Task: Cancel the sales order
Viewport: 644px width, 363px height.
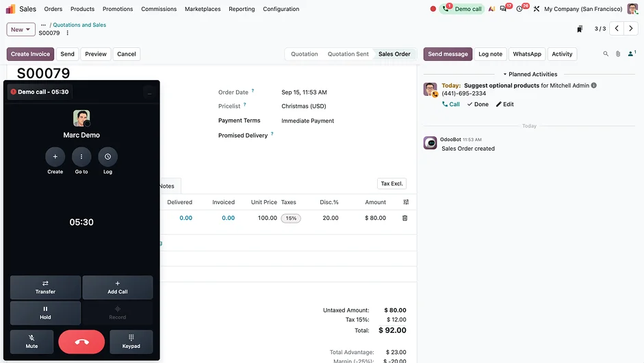Action: (127, 54)
